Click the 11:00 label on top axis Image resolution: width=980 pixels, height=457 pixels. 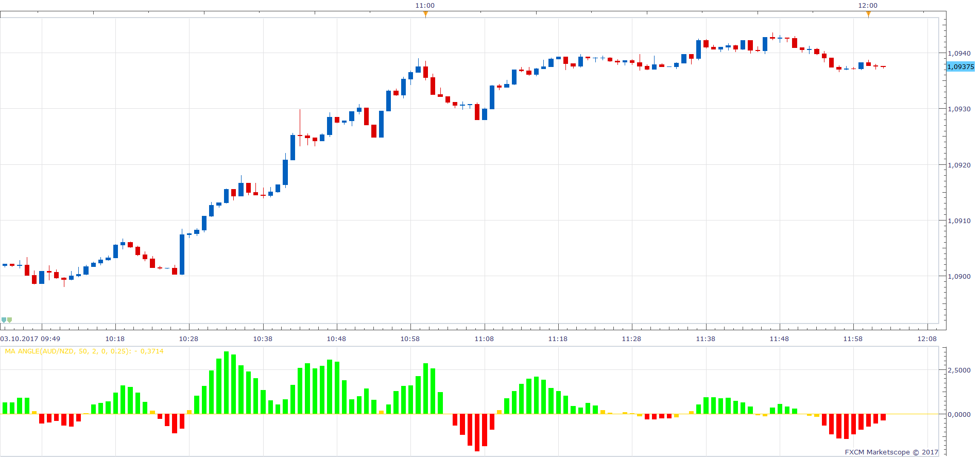[x=425, y=5]
